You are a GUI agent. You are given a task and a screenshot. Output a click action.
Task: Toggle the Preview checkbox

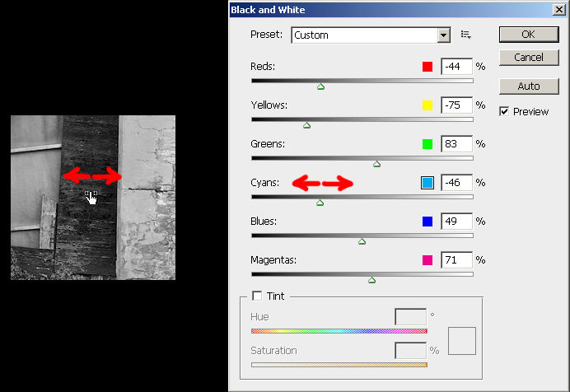504,111
